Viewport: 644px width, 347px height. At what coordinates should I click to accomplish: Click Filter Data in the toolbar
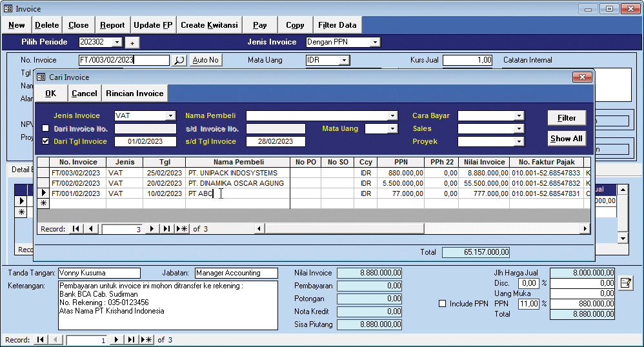tap(337, 25)
